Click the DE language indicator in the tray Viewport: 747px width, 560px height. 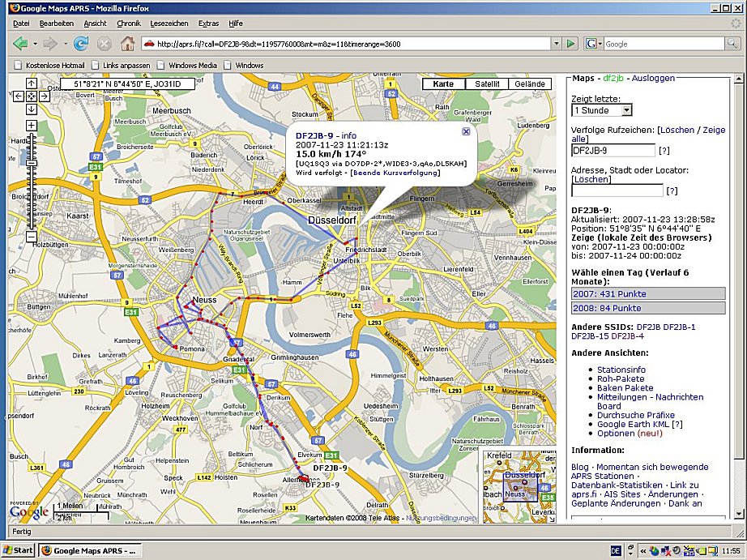(x=616, y=551)
